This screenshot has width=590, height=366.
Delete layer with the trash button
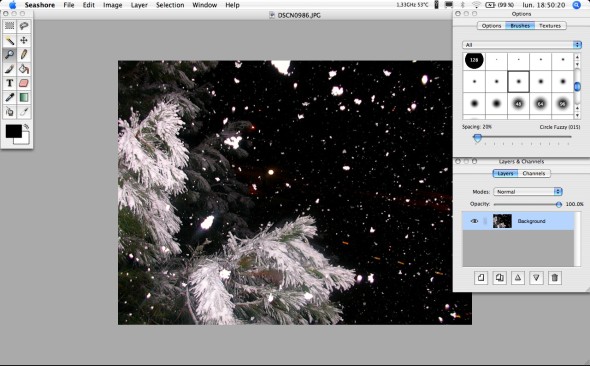click(555, 278)
